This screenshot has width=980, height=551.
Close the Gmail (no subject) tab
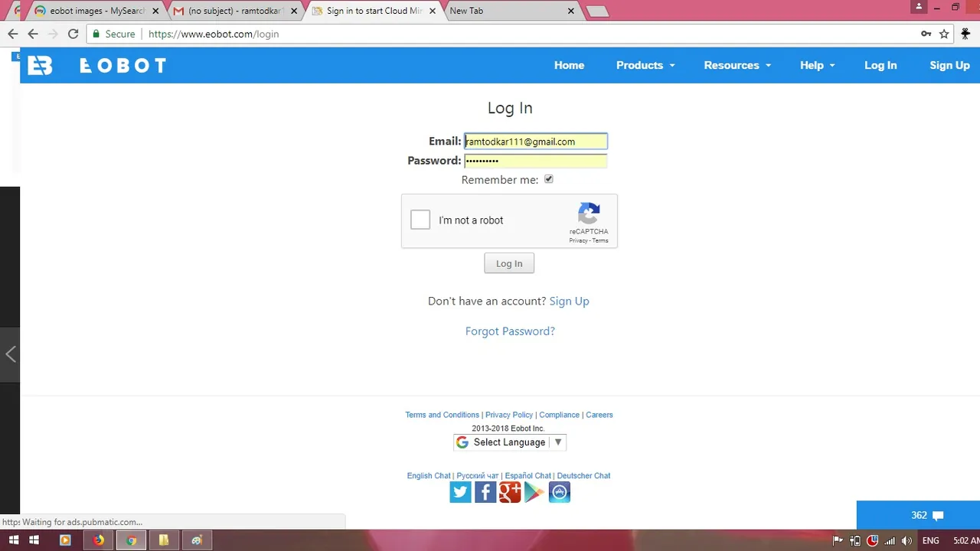point(294,11)
